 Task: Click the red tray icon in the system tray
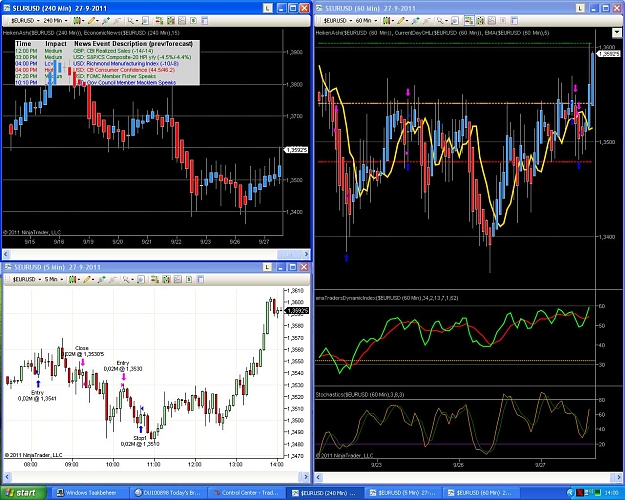[580, 493]
